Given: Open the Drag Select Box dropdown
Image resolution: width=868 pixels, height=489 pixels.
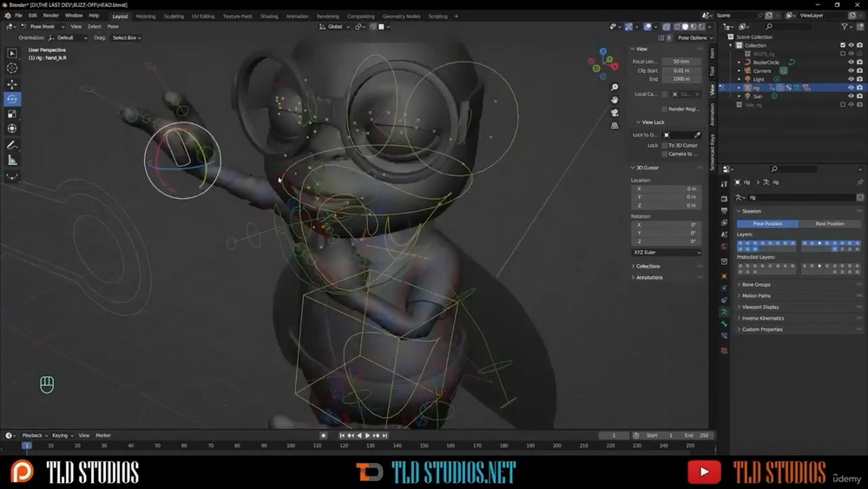Looking at the screenshot, I should tap(126, 37).
